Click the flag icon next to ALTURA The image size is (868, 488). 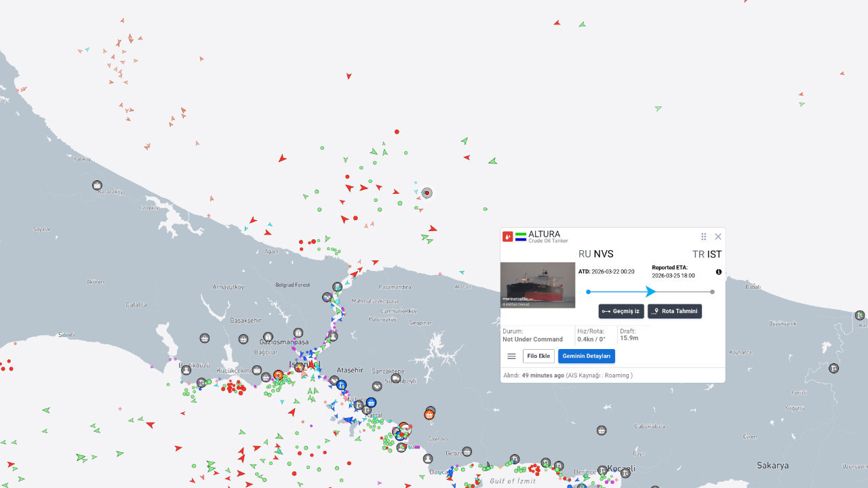tap(521, 237)
